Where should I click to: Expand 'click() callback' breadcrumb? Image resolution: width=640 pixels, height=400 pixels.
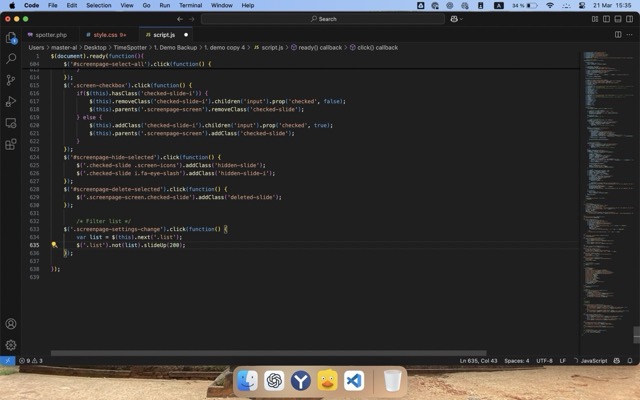tap(375, 47)
